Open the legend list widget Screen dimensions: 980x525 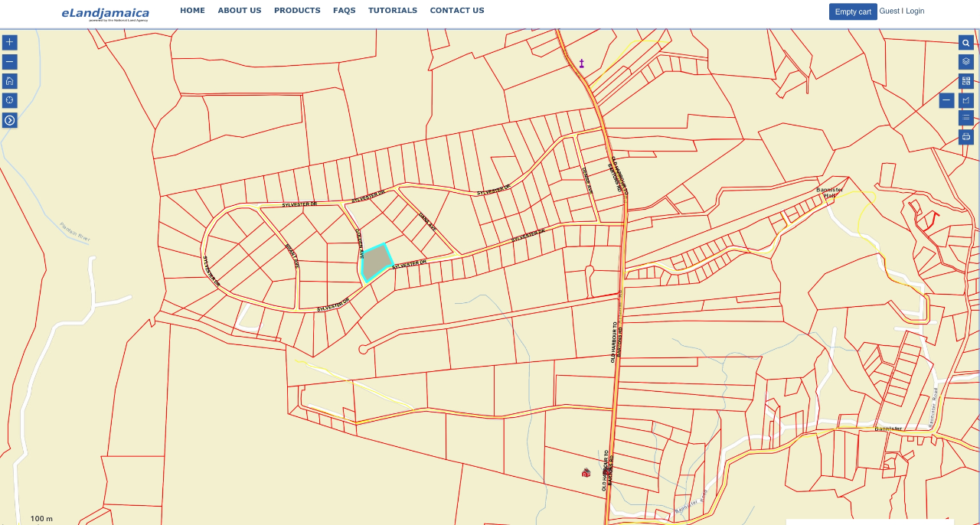pyautogui.click(x=965, y=118)
